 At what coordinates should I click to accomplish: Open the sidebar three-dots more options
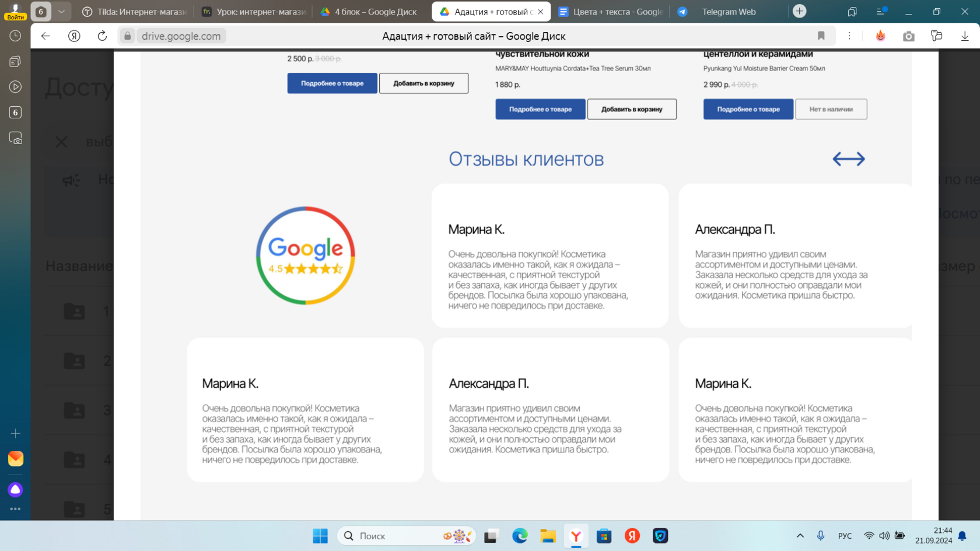tap(15, 509)
